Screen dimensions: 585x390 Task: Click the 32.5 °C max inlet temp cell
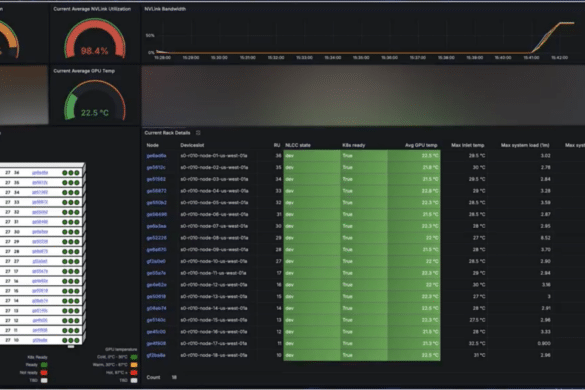(477, 343)
